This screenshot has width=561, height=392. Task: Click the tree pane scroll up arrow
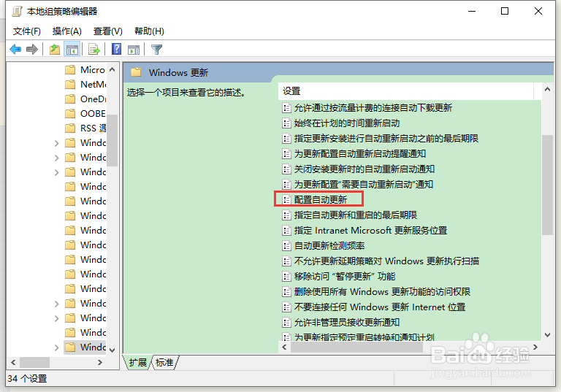(x=112, y=70)
